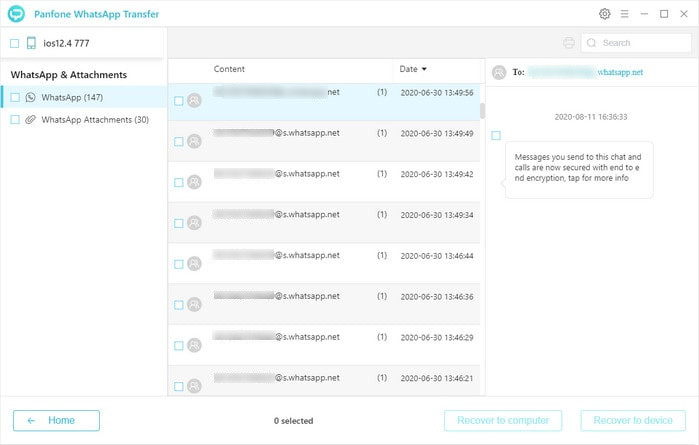Check the conversation dated 2020-06-30 13:46:44
Viewport: 699px width, 445px height.
[179, 264]
